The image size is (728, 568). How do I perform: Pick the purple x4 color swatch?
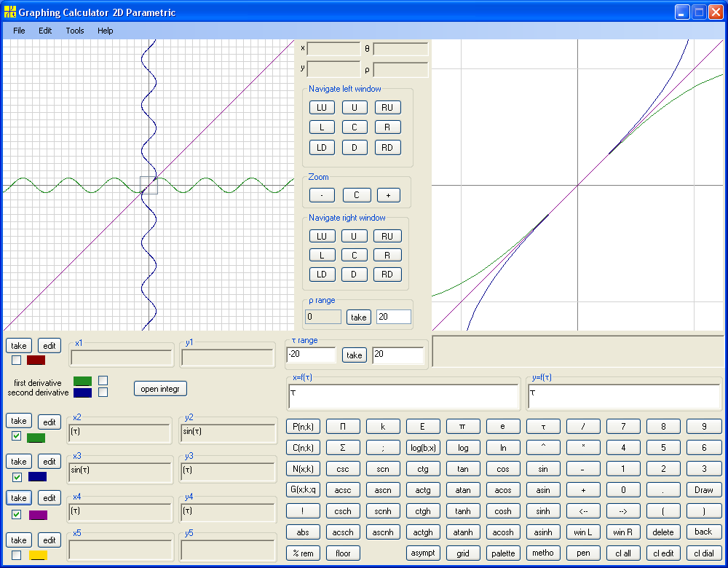[x=38, y=515]
